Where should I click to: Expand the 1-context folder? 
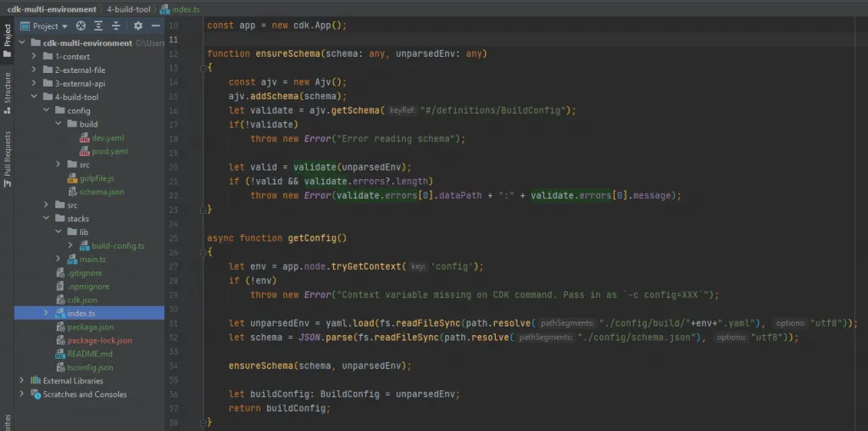pyautogui.click(x=35, y=56)
